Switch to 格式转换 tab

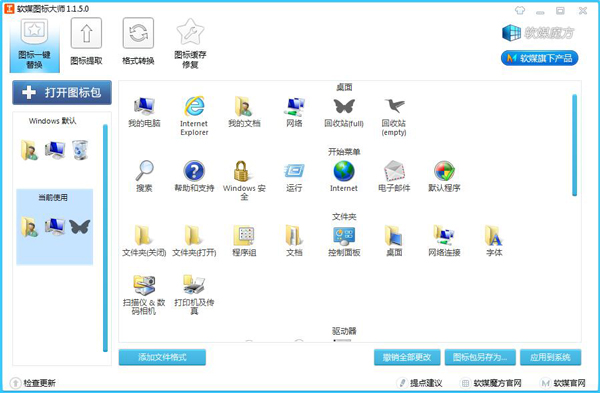point(138,42)
